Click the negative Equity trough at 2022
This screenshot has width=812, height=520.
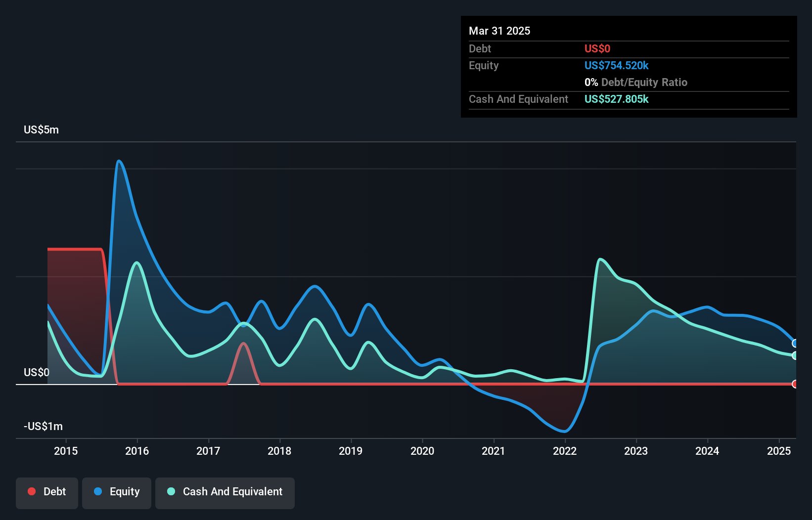[x=564, y=431]
